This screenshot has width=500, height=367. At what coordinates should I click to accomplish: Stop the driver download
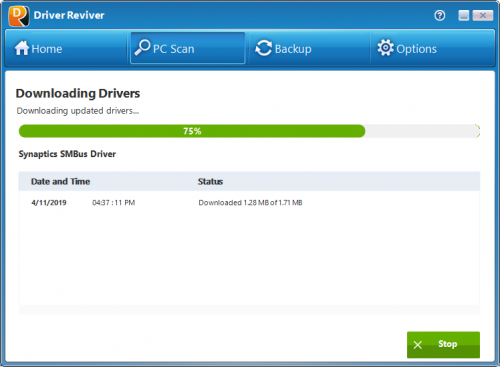pos(443,345)
